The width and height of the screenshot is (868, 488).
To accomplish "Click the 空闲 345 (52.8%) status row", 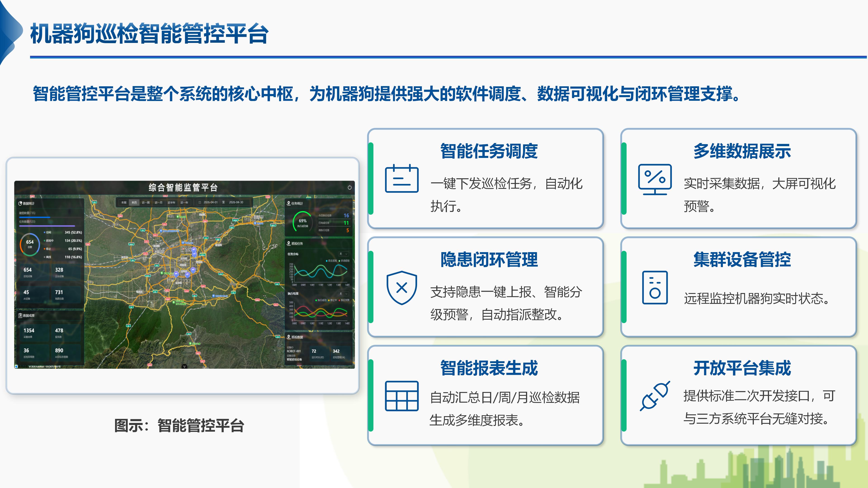I will pos(63,232).
